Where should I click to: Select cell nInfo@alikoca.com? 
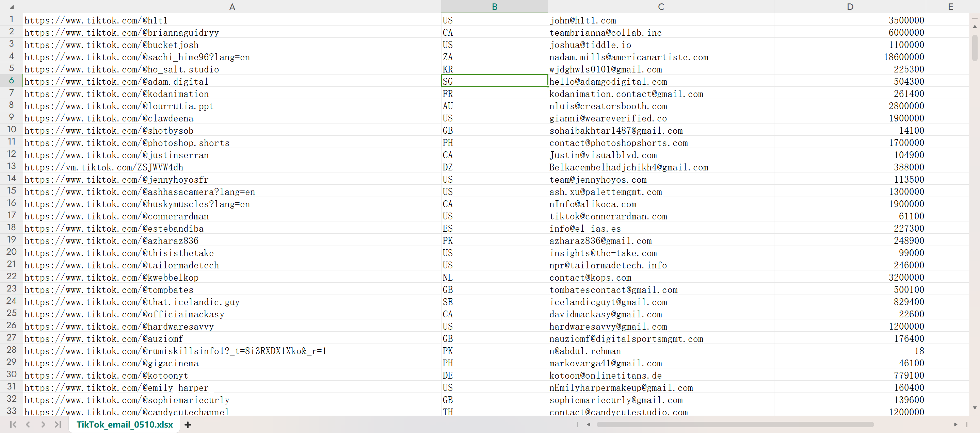pyautogui.click(x=661, y=203)
